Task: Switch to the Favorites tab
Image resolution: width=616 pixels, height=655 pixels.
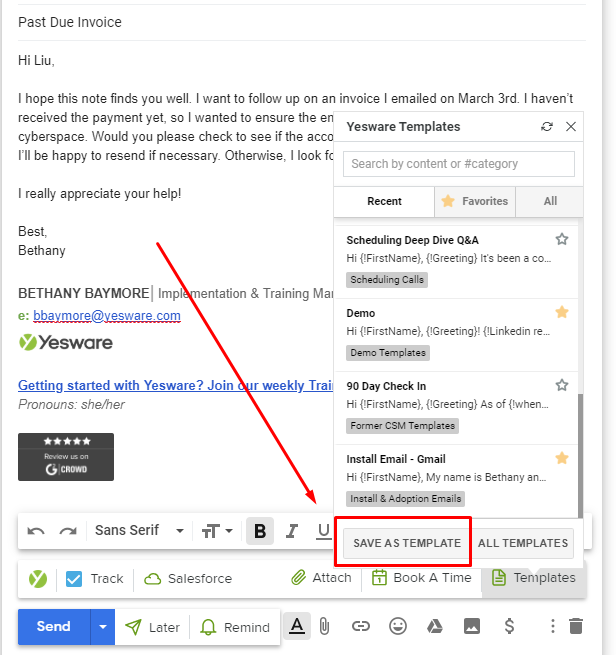Action: click(475, 201)
